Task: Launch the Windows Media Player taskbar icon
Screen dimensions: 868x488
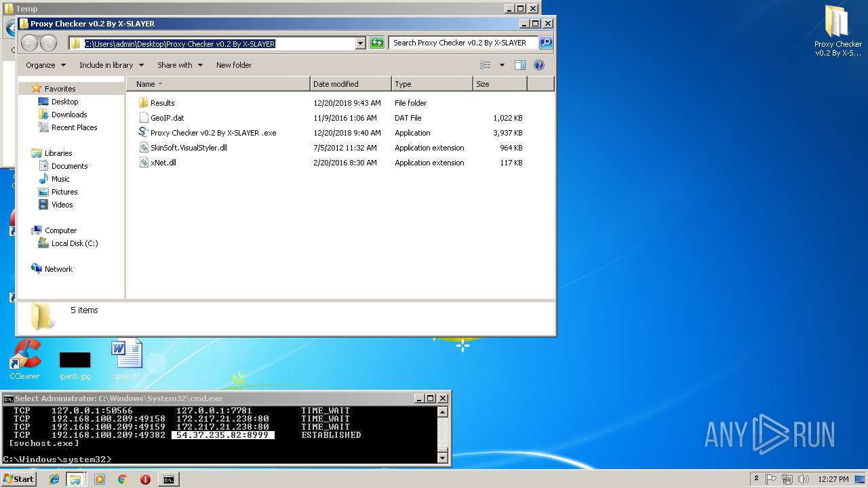Action: click(100, 479)
